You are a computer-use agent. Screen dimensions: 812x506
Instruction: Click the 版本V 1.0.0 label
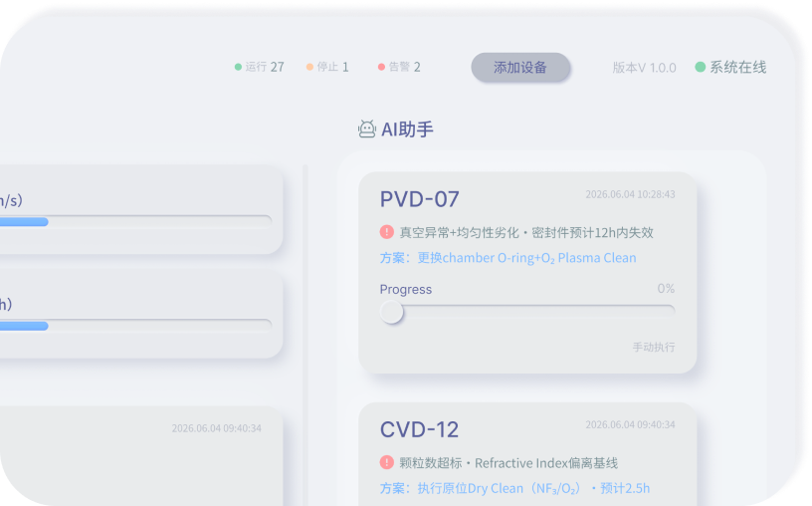[x=644, y=68]
